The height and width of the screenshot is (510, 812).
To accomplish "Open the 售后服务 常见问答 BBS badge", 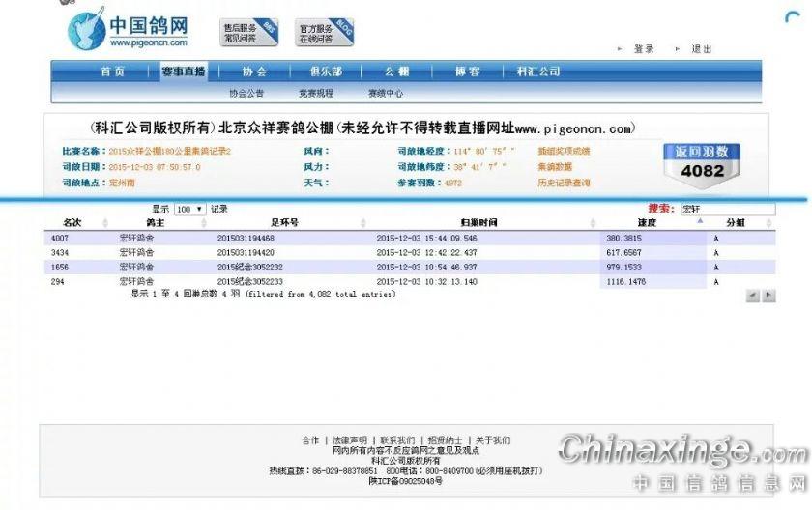I will click(248, 33).
